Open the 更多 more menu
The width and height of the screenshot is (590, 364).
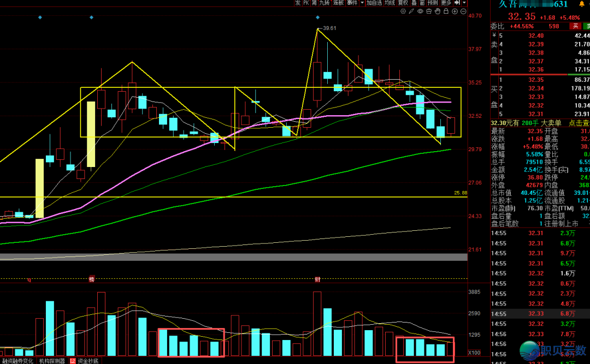point(446,3)
